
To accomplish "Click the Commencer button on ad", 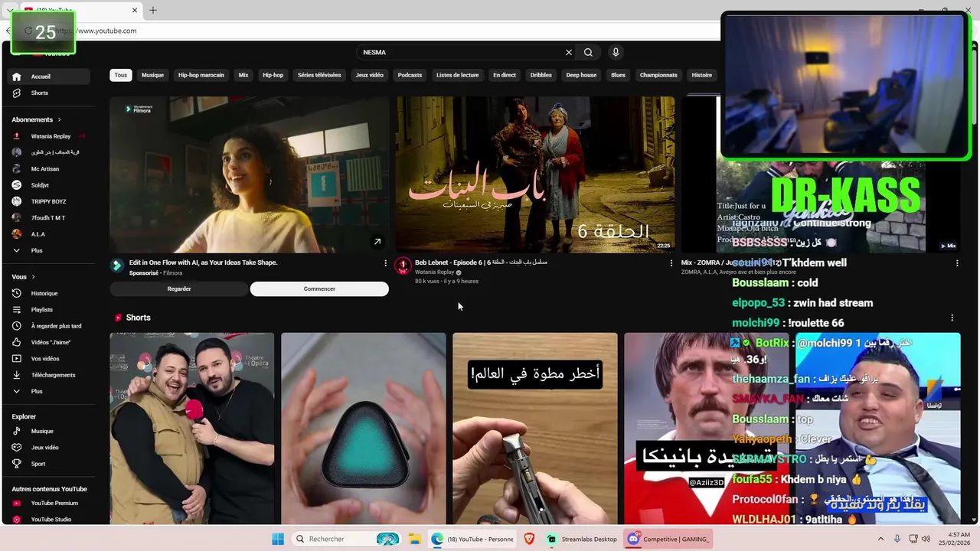I will pyautogui.click(x=319, y=289).
